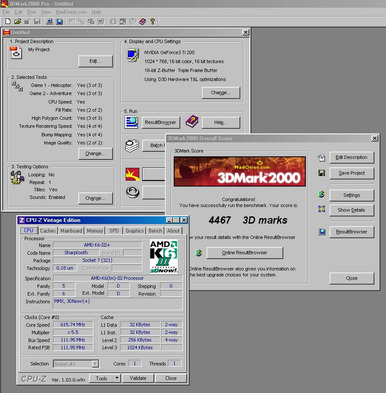Click the Selected Tests section icon
Image resolution: width=386 pixels, height=393 pixels.
tap(17, 86)
